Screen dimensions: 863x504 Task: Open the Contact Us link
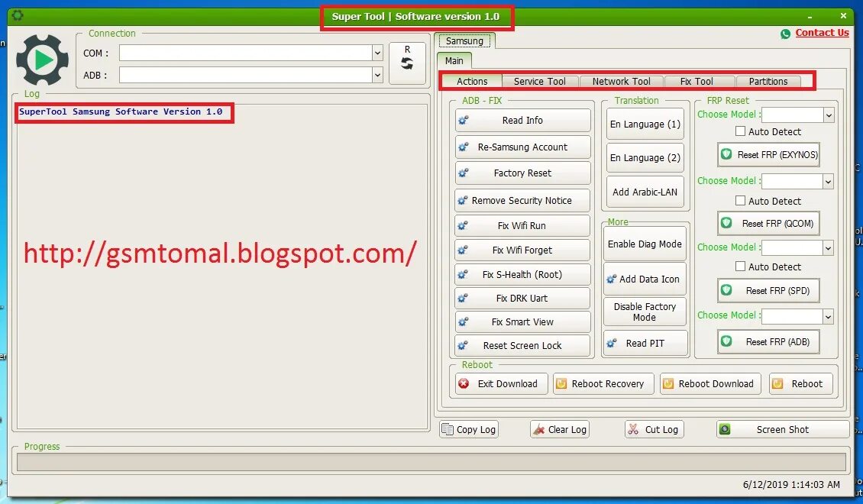click(822, 33)
